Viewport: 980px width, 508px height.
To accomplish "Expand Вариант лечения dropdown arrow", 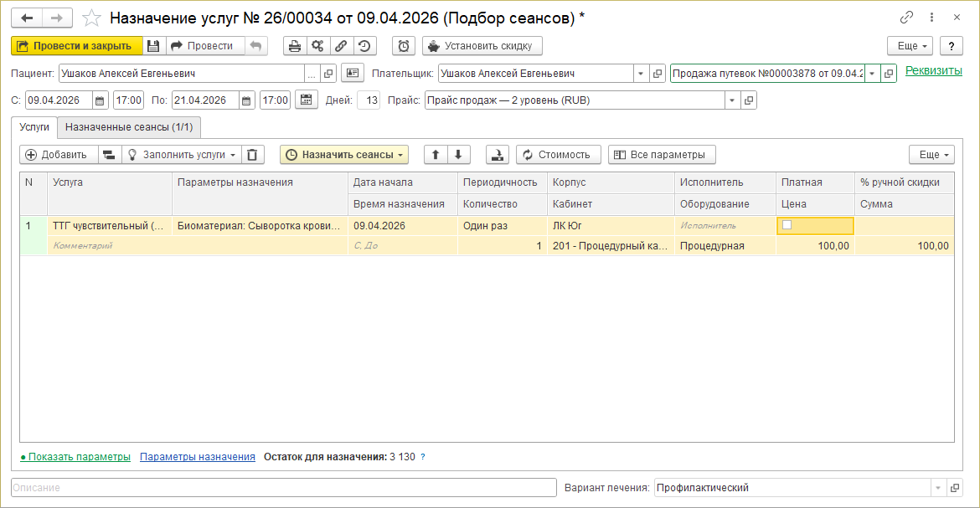I will pos(938,488).
